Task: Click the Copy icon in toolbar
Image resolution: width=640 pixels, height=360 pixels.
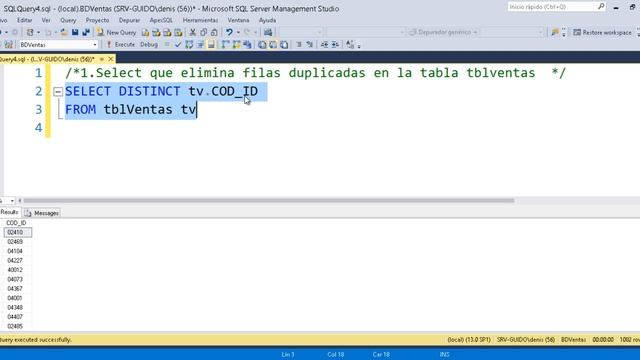Action: 203,32
